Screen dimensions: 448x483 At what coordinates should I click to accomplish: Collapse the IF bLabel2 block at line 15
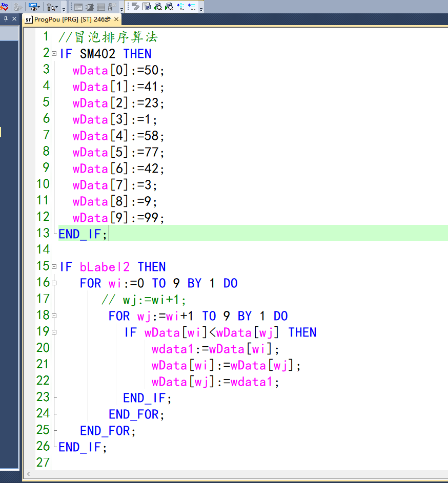(54, 266)
